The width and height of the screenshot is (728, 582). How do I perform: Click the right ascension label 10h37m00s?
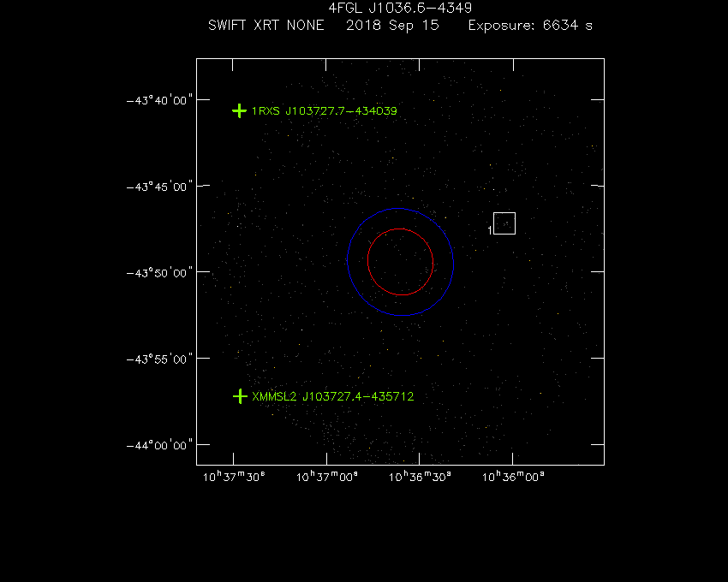coord(327,477)
